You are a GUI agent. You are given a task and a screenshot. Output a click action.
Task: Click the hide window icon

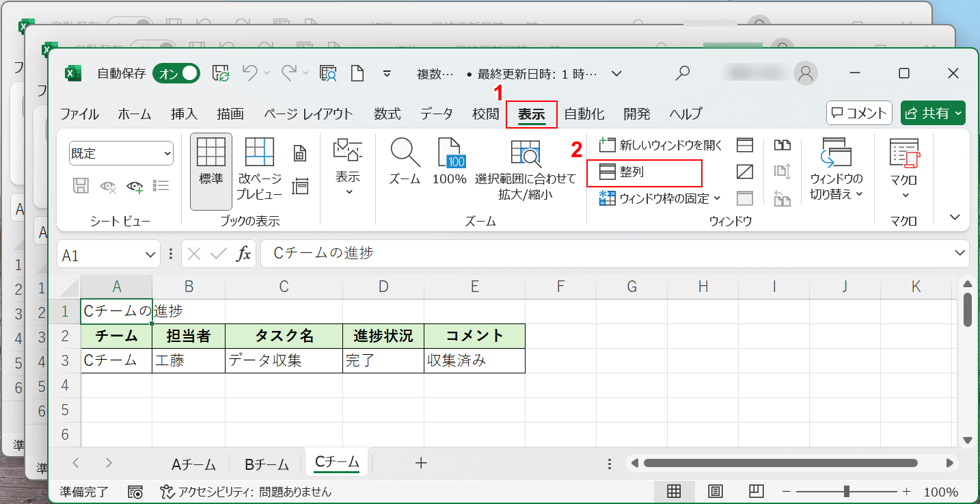coord(745,172)
